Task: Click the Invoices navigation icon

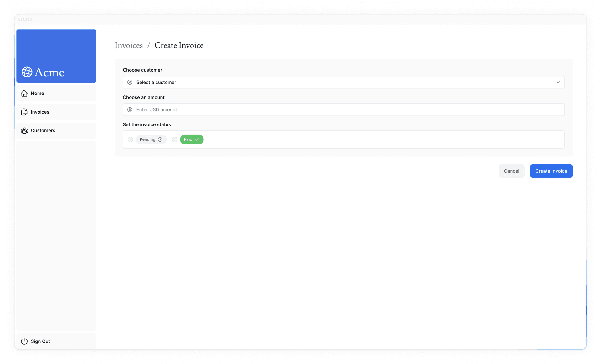Action: 24,111
